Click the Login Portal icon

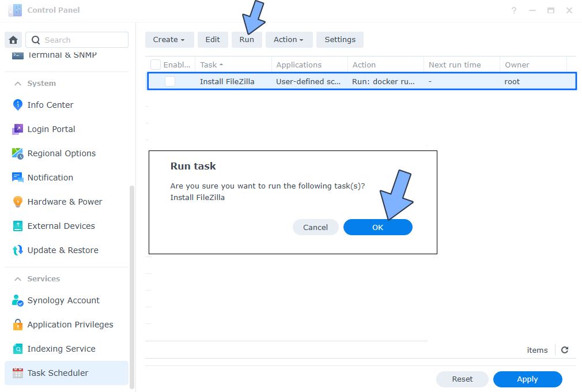[x=17, y=129]
